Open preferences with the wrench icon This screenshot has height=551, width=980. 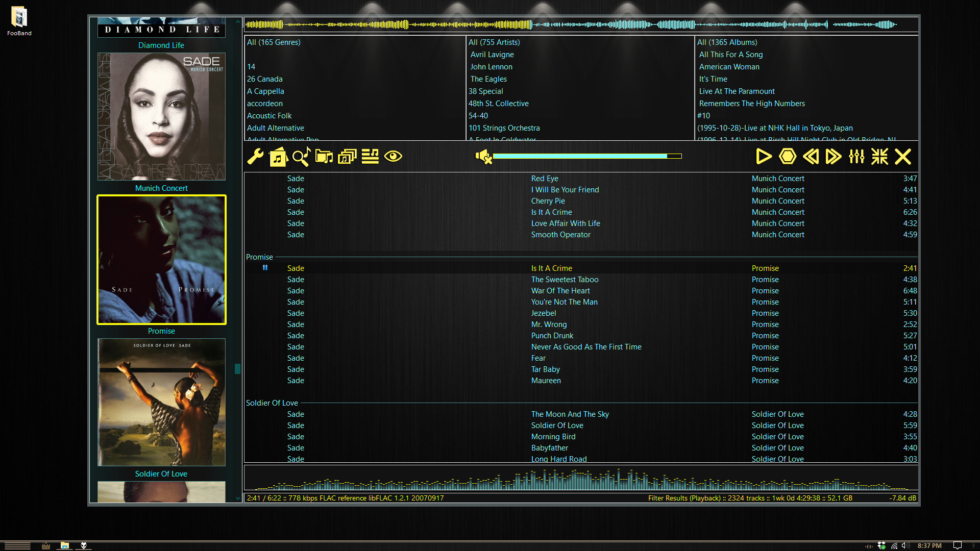click(255, 157)
